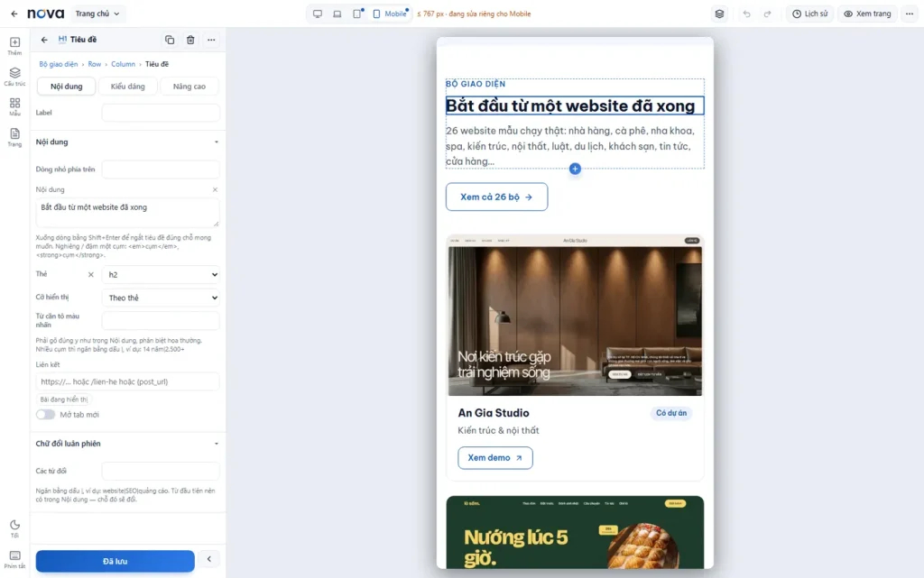Open Lịch sử history
This screenshot has height=578, width=924.
(x=809, y=14)
